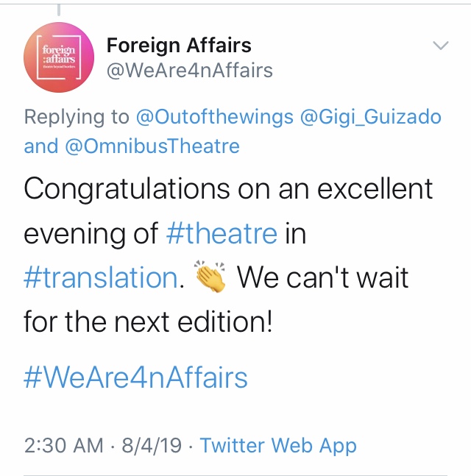Open the tweet options chevron menu
This screenshot has height=476, width=471.
coord(441,46)
